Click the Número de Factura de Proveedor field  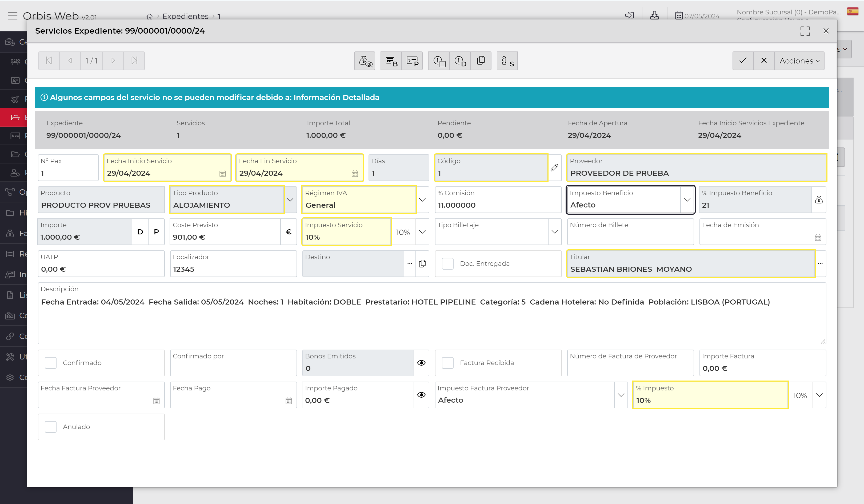tap(630, 363)
